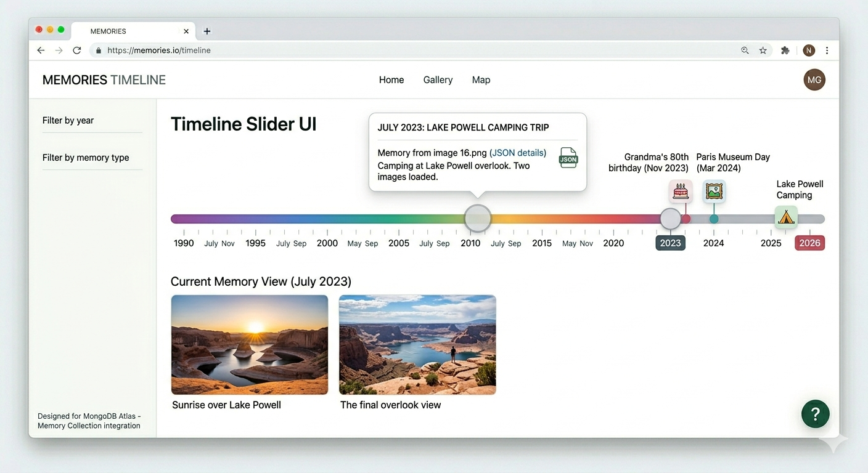868x473 pixels.
Task: Open the JSON details link
Action: (x=518, y=153)
